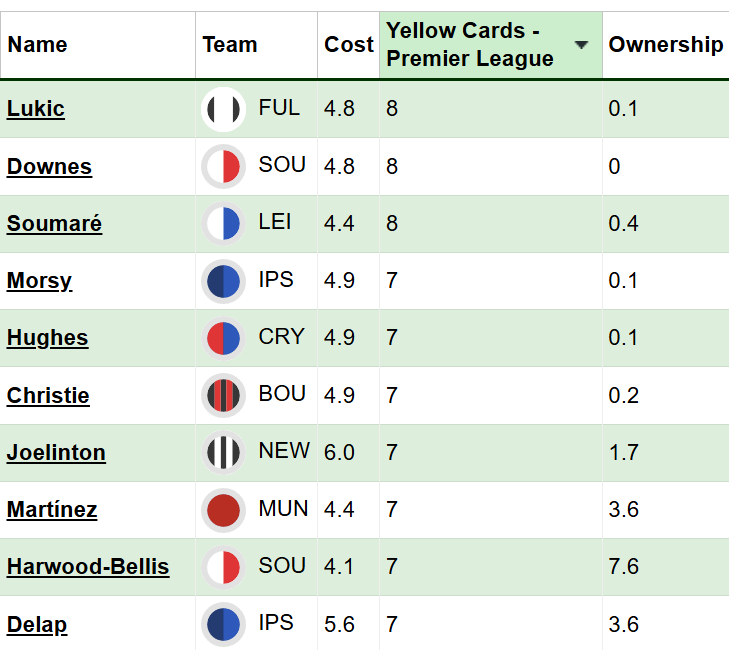Image resolution: width=729 pixels, height=650 pixels.
Task: Click the Manchester United red kit icon
Action: point(223,510)
